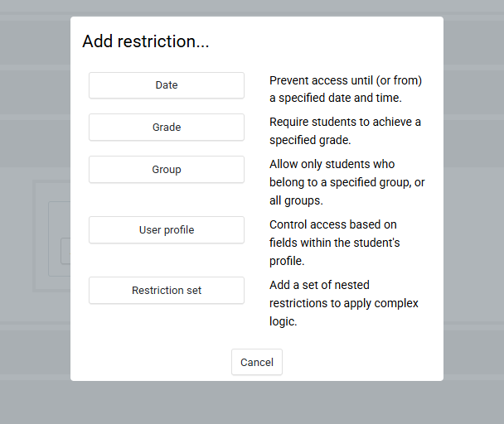Open the User profile restriction
504x424 pixels.
click(167, 230)
